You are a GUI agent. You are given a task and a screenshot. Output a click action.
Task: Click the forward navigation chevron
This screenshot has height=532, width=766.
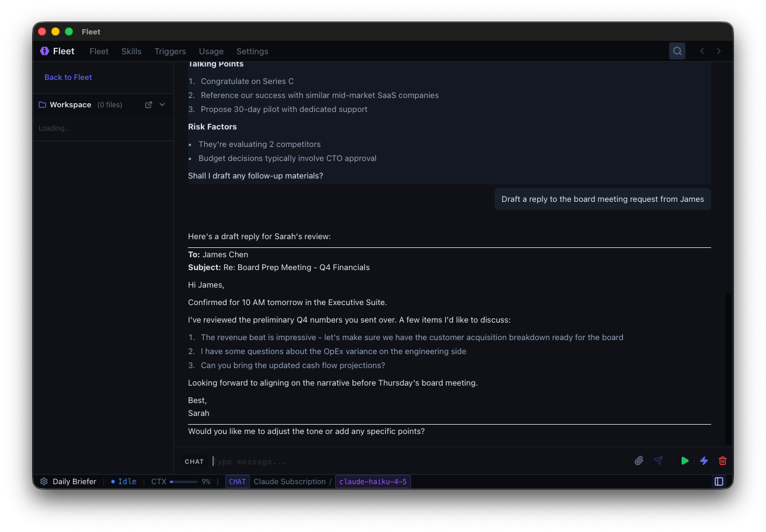click(719, 51)
